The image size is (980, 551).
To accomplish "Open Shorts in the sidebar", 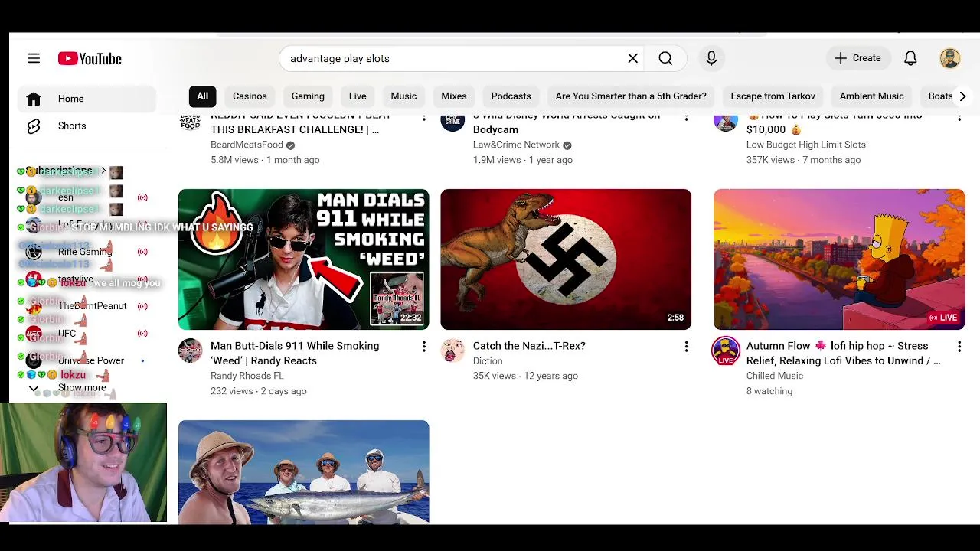I will tap(87, 126).
